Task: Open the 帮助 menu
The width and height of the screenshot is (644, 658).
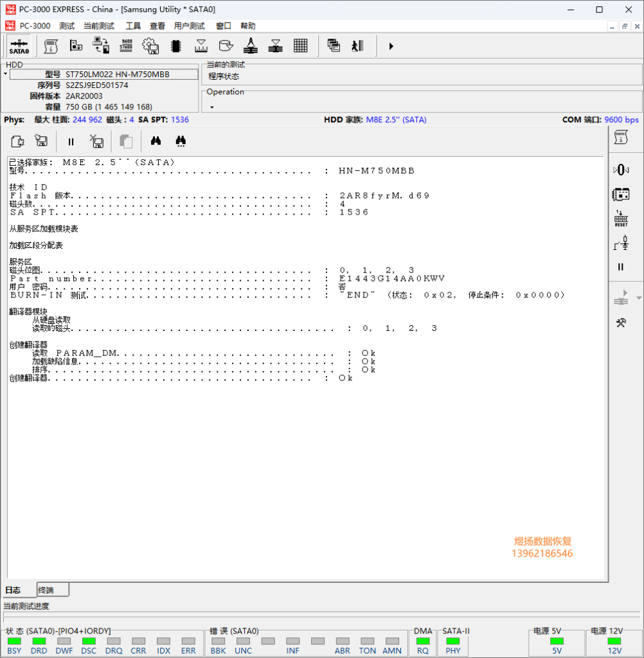Action: coord(247,26)
